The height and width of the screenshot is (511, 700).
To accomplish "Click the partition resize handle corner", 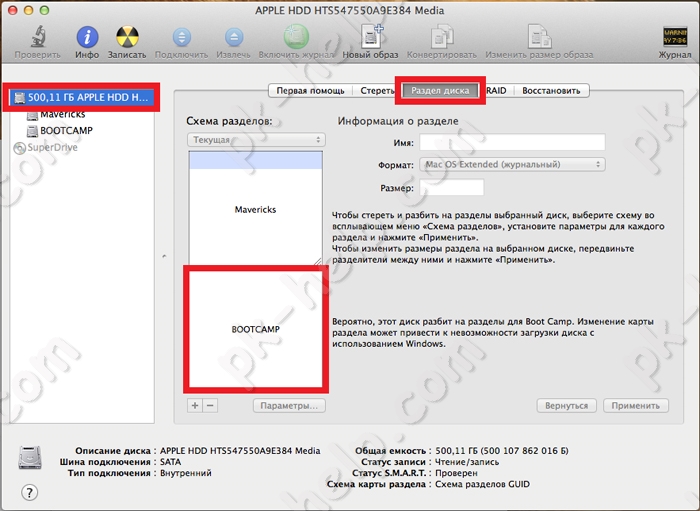I will [318, 262].
